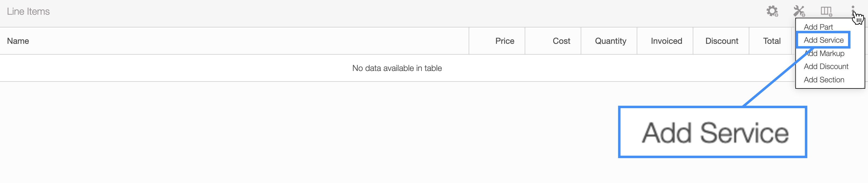The image size is (868, 183).
Task: Open the three-dot more options menu
Action: point(853,10)
